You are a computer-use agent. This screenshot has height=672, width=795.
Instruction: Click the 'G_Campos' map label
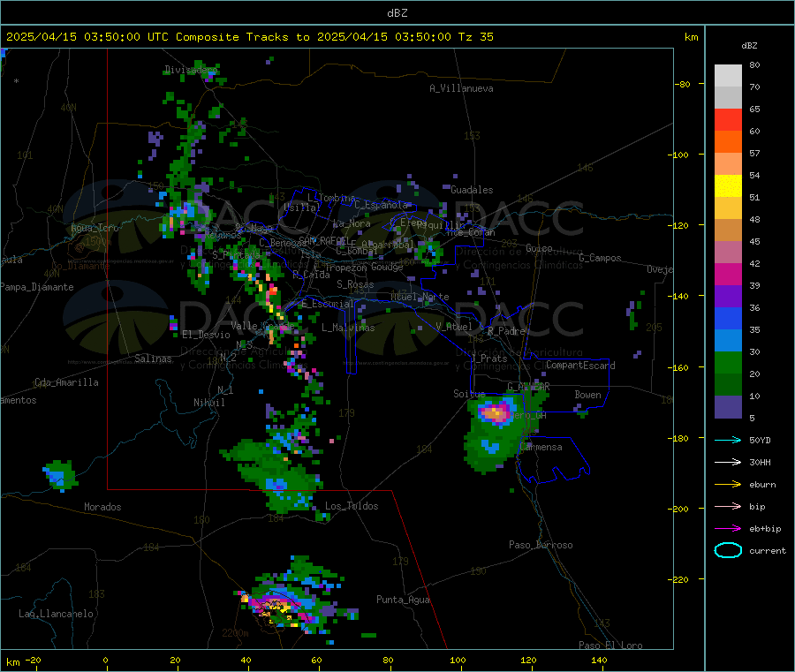pyautogui.click(x=600, y=258)
